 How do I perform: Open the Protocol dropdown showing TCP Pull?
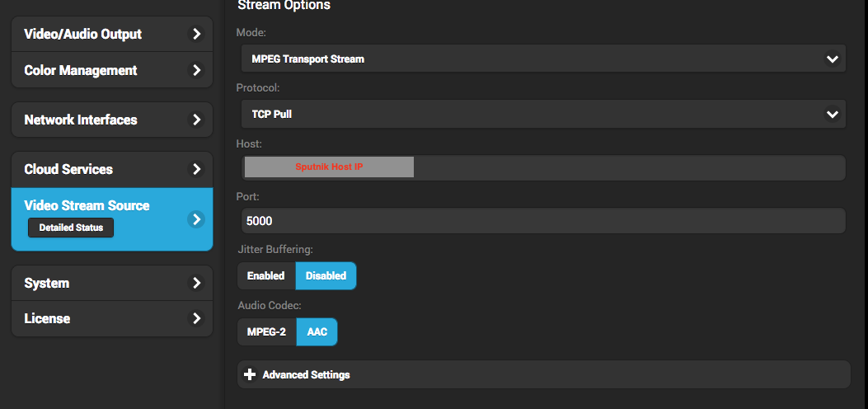[542, 115]
